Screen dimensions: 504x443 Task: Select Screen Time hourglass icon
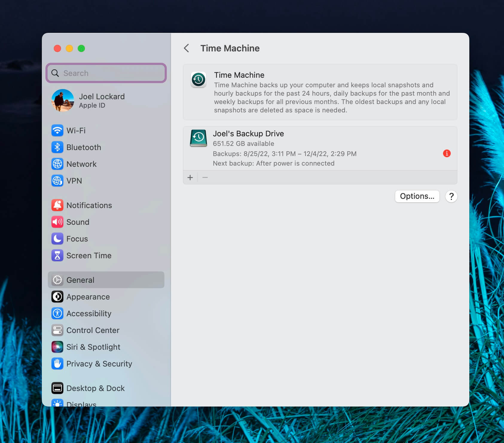pyautogui.click(x=57, y=256)
